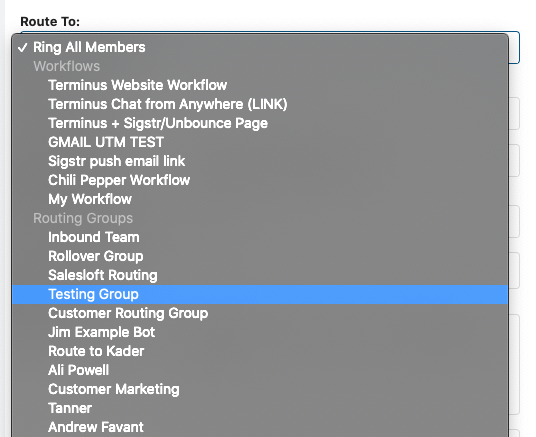
Task: Choose Salesloft Routing group
Action: 260,275
